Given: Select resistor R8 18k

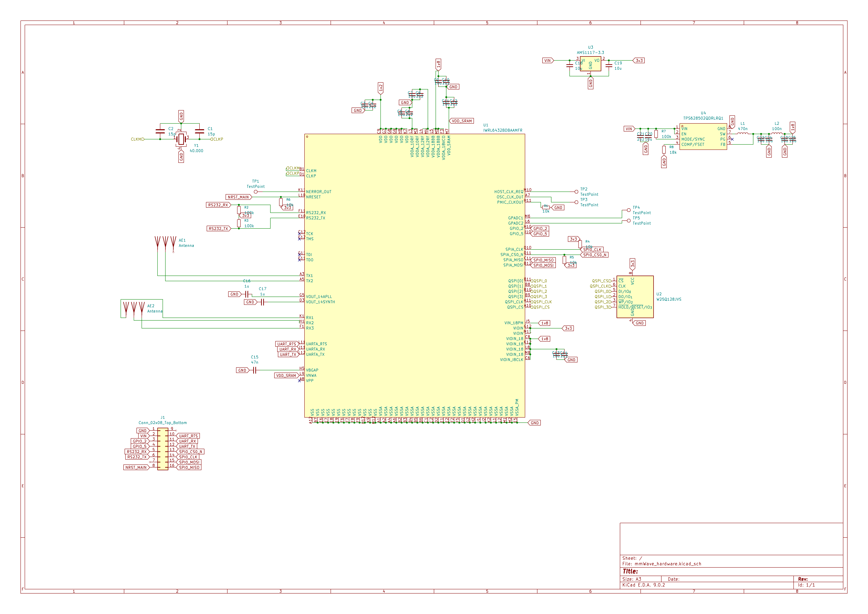Looking at the screenshot, I should tap(664, 150).
